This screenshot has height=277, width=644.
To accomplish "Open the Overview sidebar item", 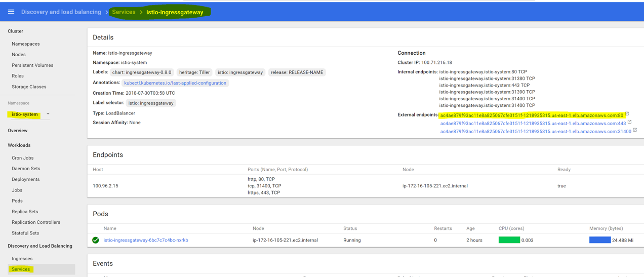I will tap(18, 131).
